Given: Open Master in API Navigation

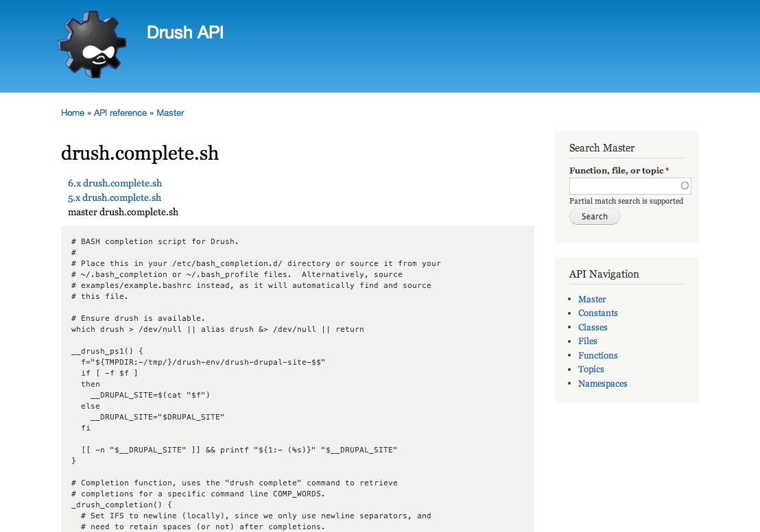Looking at the screenshot, I should point(592,300).
